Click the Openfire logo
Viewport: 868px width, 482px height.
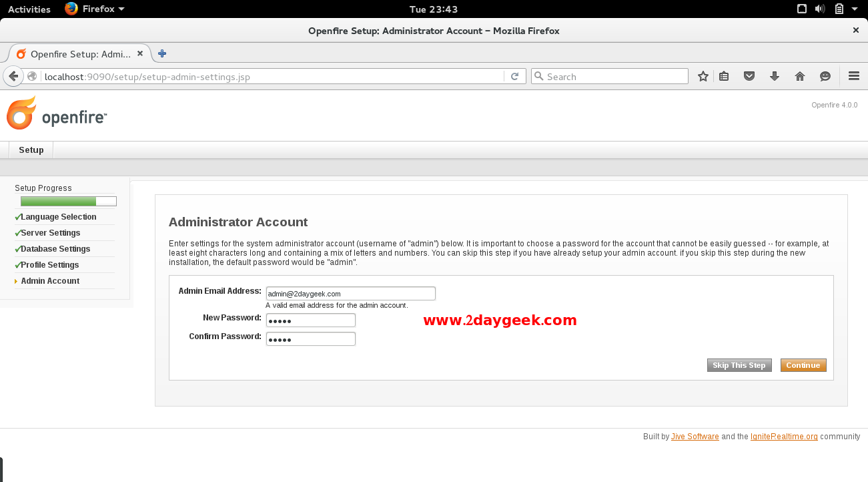57,113
